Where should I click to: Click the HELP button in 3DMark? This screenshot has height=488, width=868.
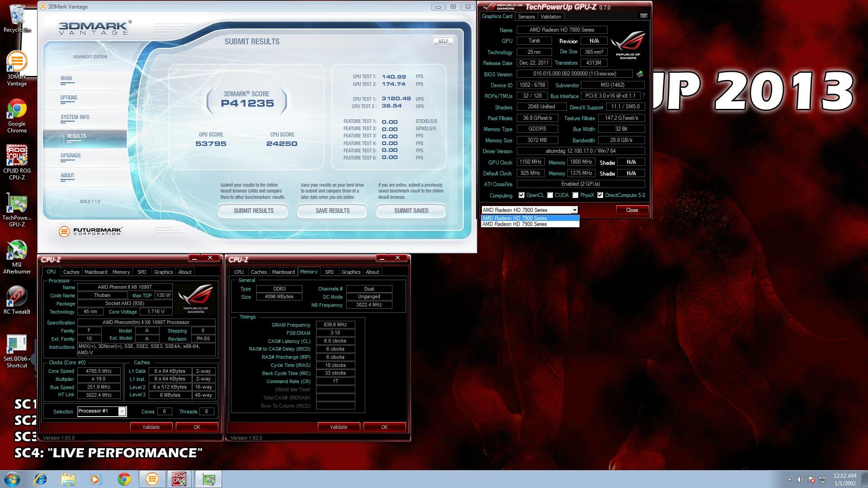443,41
